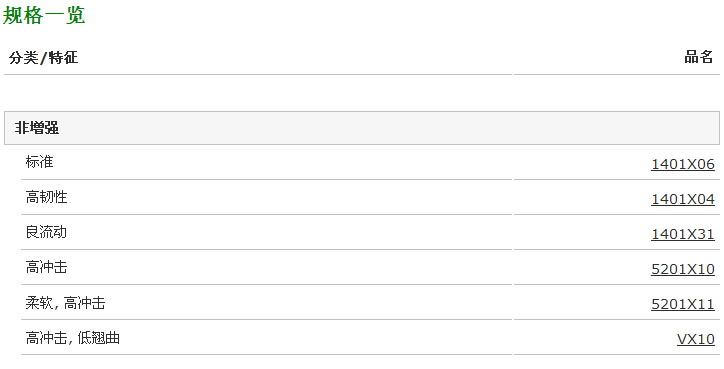Visit the 5201X11 grade page
The height and width of the screenshot is (369, 724).
click(x=682, y=304)
